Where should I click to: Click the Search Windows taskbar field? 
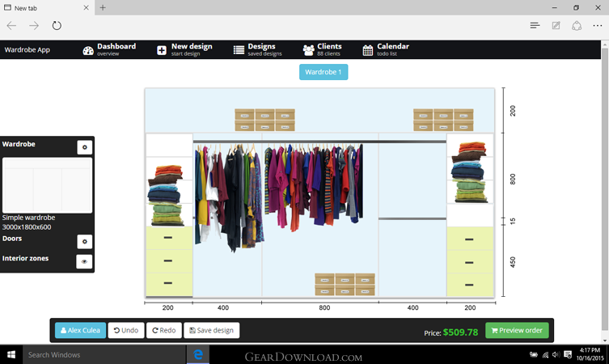pos(104,354)
